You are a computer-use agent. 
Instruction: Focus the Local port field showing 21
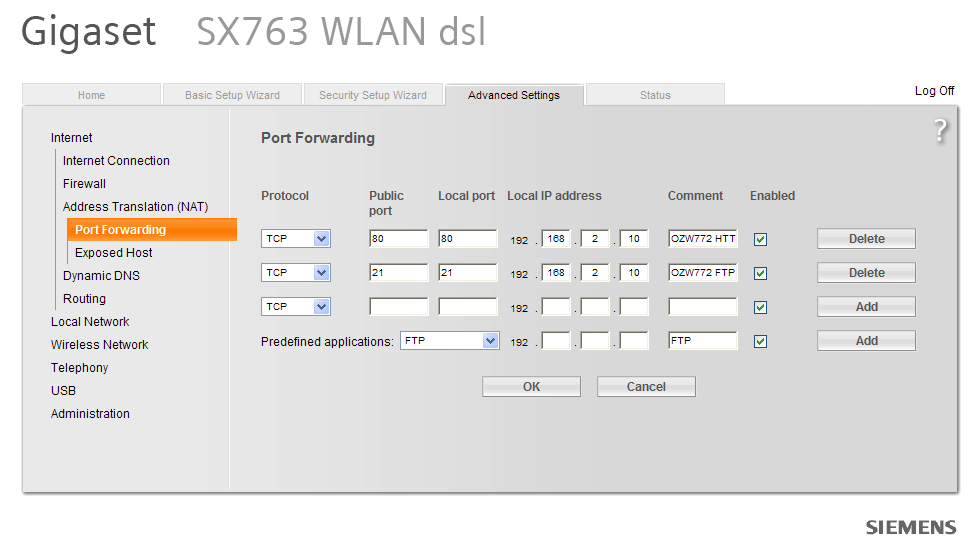(468, 273)
